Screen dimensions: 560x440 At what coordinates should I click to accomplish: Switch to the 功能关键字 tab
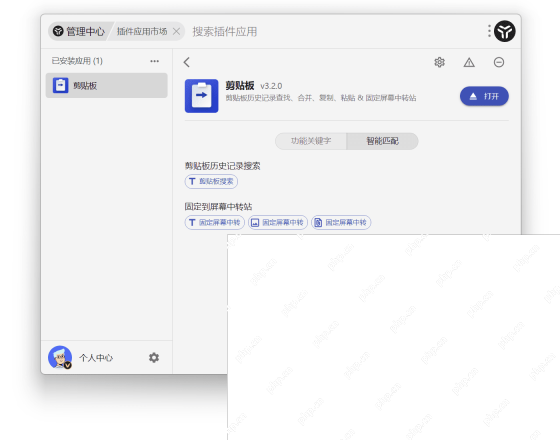pyautogui.click(x=311, y=141)
